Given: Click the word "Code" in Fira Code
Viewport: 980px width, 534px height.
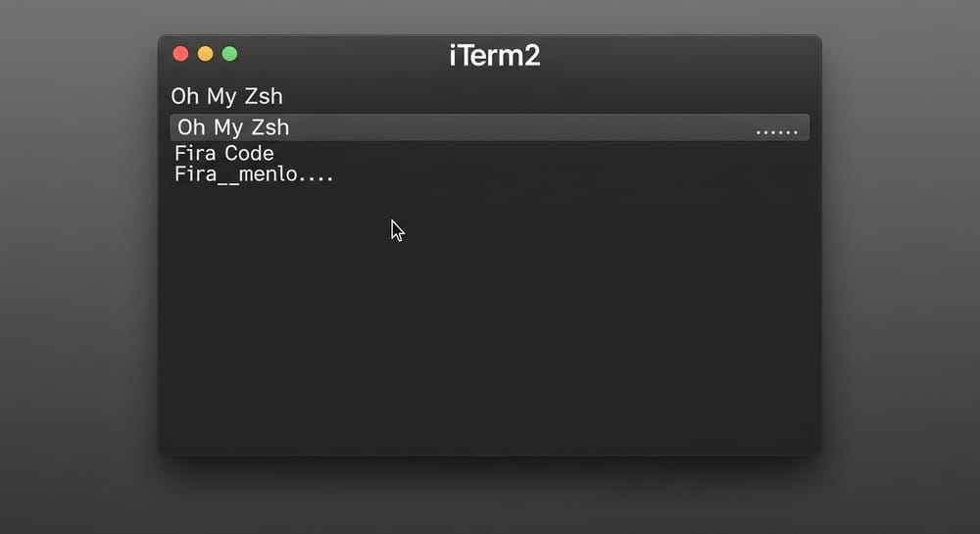Looking at the screenshot, I should (249, 154).
